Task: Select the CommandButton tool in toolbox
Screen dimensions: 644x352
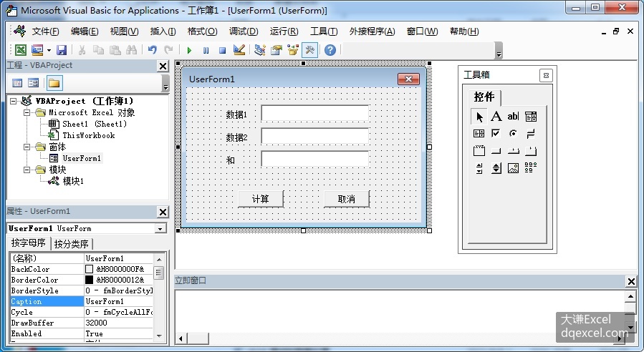Action: click(496, 150)
